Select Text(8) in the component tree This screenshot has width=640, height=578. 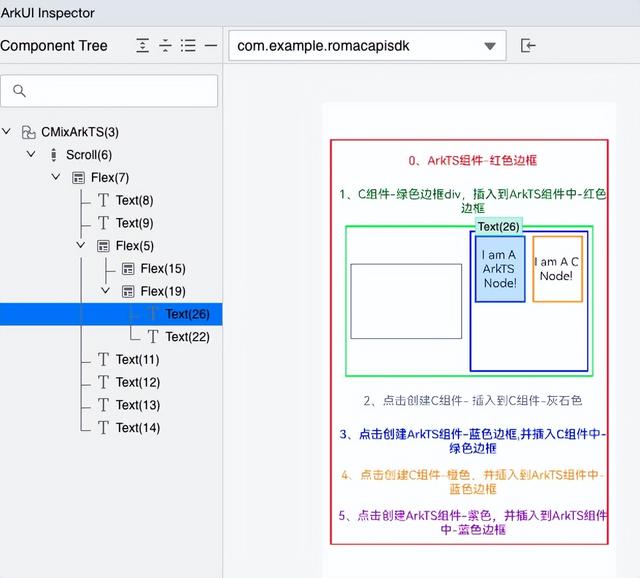135,201
